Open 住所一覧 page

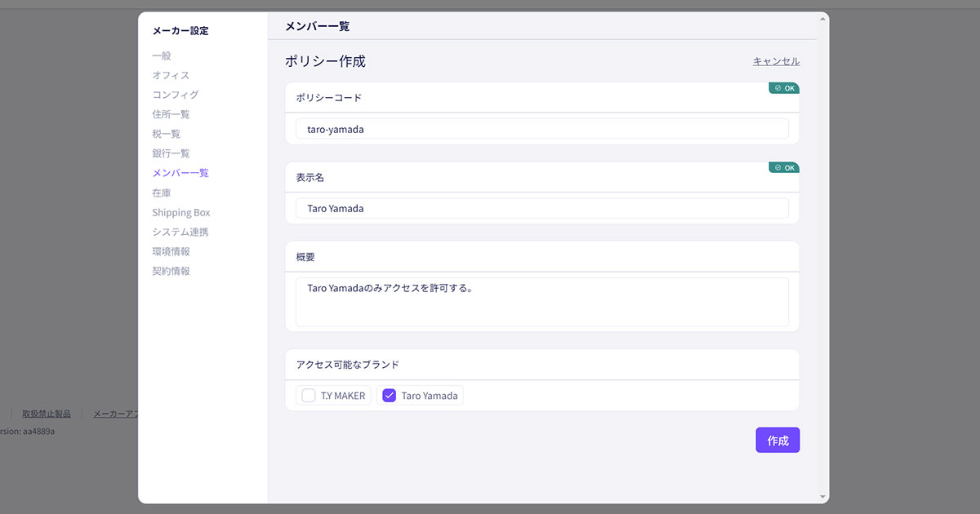click(x=171, y=114)
